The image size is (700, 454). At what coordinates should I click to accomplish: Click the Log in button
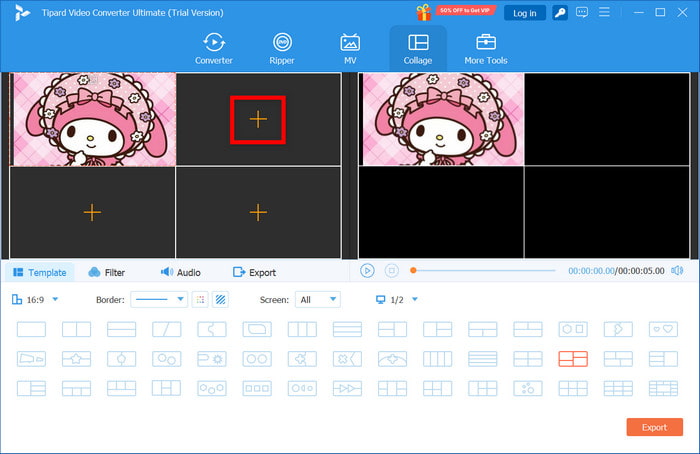click(x=525, y=13)
